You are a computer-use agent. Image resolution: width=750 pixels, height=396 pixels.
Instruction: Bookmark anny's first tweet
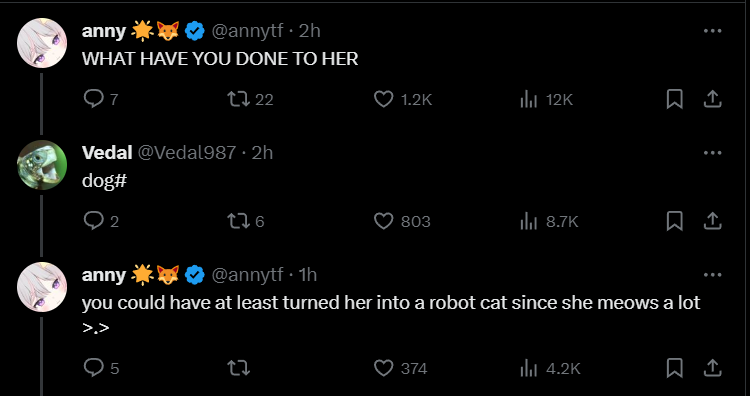674,99
